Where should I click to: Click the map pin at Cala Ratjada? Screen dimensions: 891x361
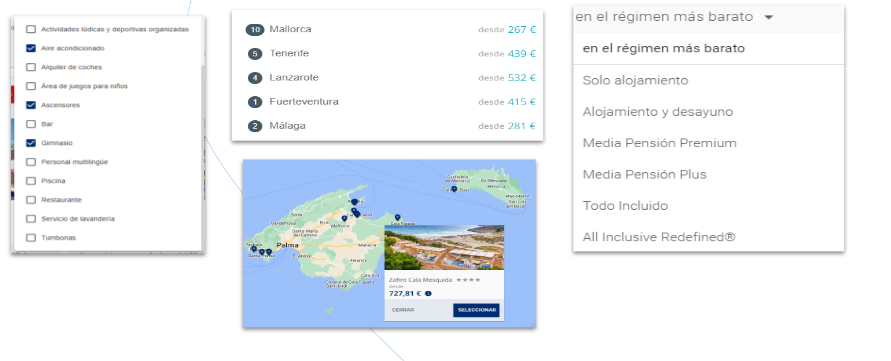pyautogui.click(x=397, y=217)
